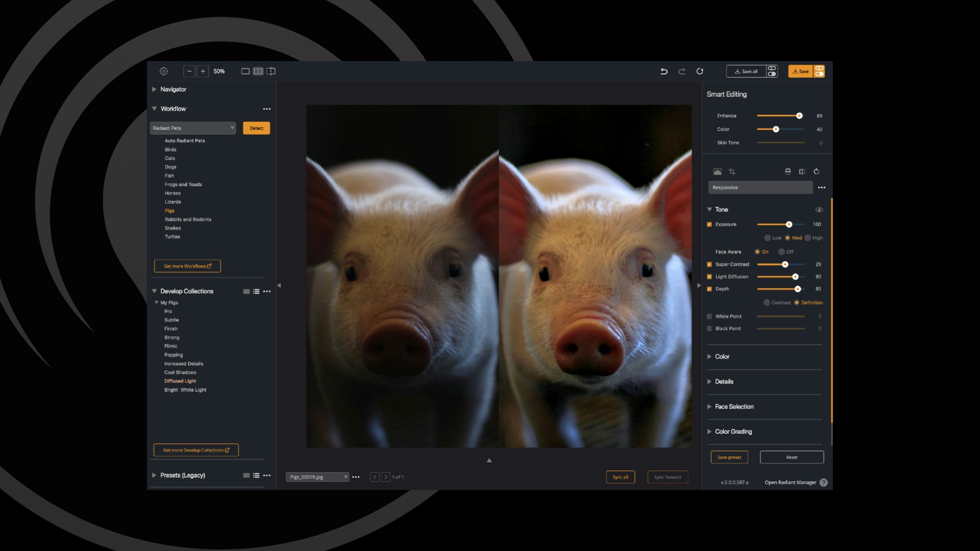Uncheck the Super Contrast checkbox

coord(709,265)
